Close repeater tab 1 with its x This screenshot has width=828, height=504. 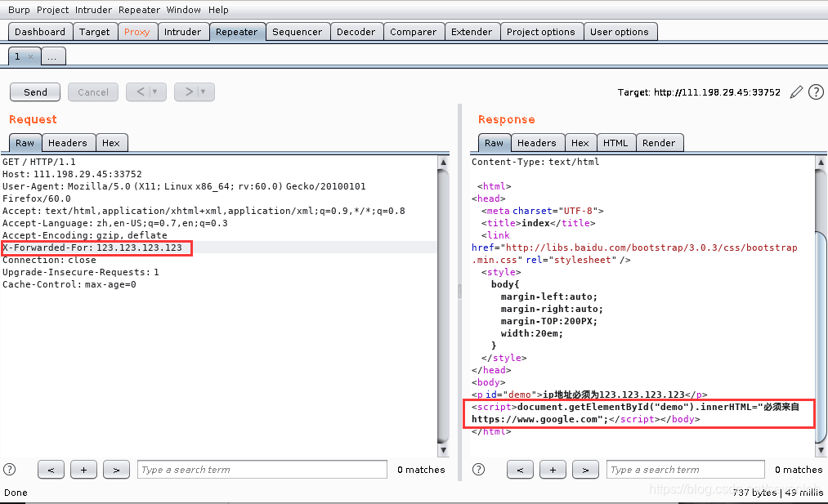[30, 56]
